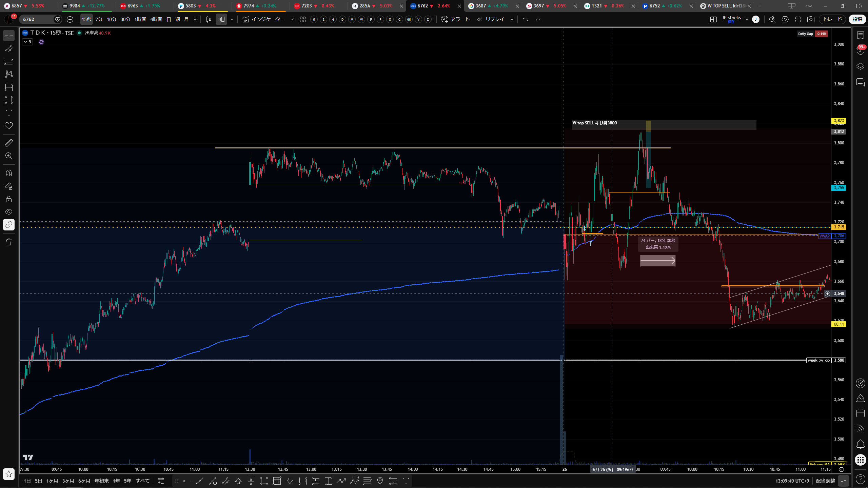Click the undo arrow

(x=525, y=19)
